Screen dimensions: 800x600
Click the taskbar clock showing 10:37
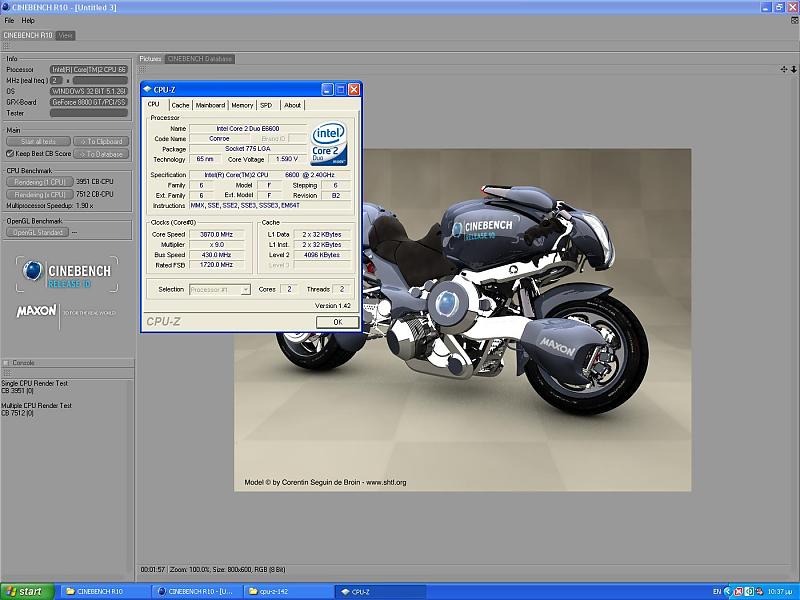tap(780, 592)
